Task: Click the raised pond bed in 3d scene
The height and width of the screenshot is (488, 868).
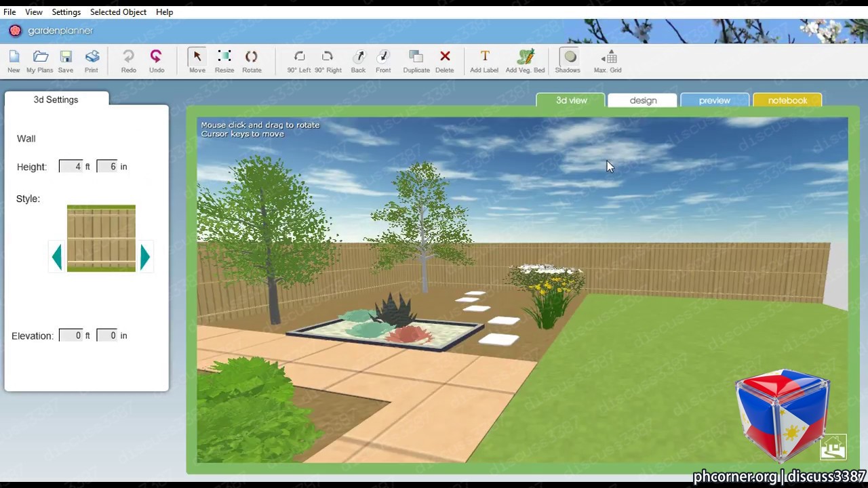Action: [x=387, y=333]
